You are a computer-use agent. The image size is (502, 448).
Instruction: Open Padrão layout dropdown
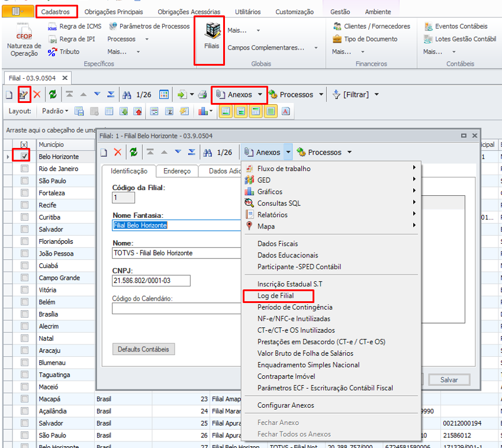pyautogui.click(x=55, y=111)
